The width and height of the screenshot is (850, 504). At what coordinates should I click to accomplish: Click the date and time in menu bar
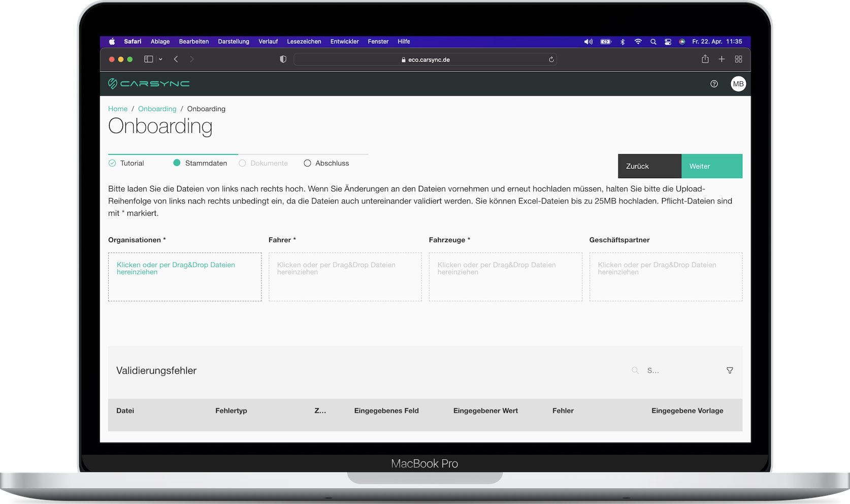click(717, 42)
